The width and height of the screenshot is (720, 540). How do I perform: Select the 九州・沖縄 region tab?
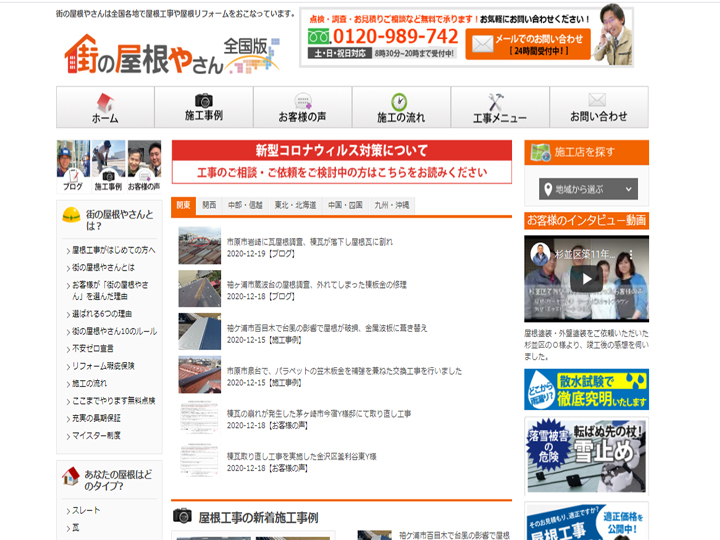tap(392, 205)
